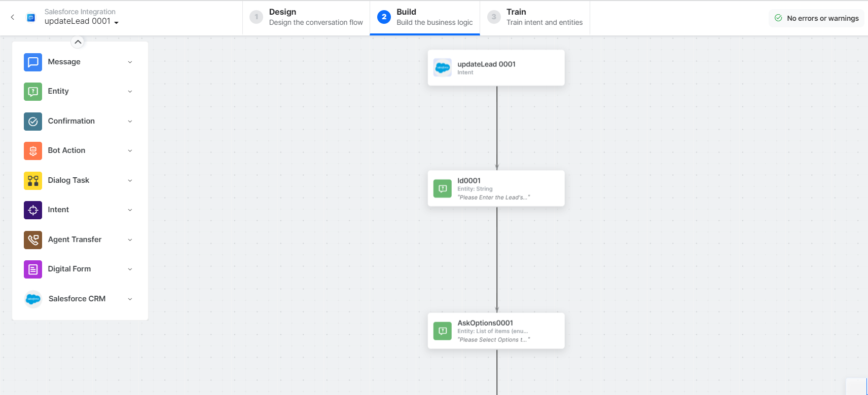The height and width of the screenshot is (395, 868).
Task: Switch to the Design tab
Action: point(306,17)
